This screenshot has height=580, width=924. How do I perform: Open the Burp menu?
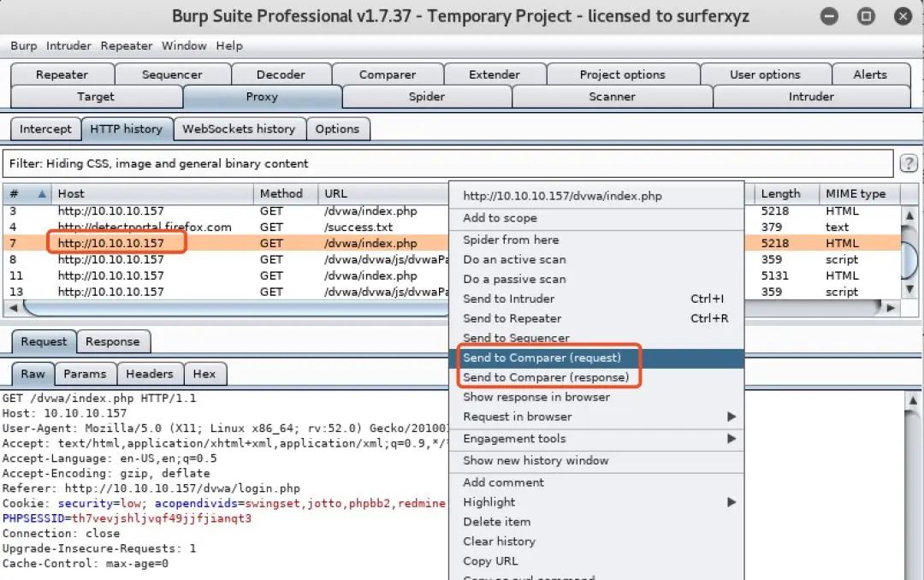coord(24,46)
